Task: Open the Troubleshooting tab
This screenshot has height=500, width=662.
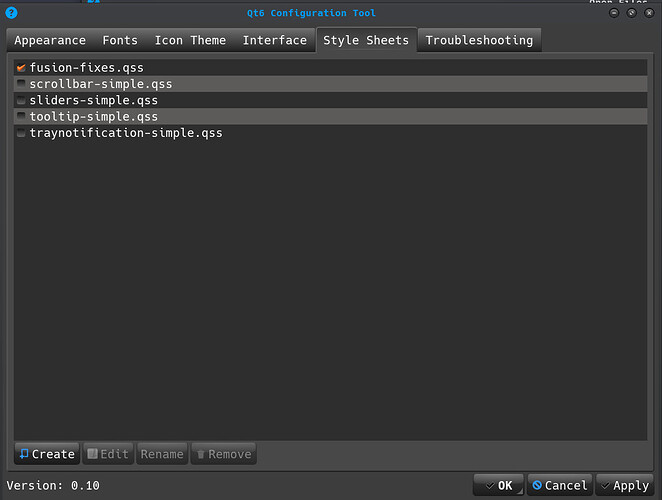Action: 480,40
